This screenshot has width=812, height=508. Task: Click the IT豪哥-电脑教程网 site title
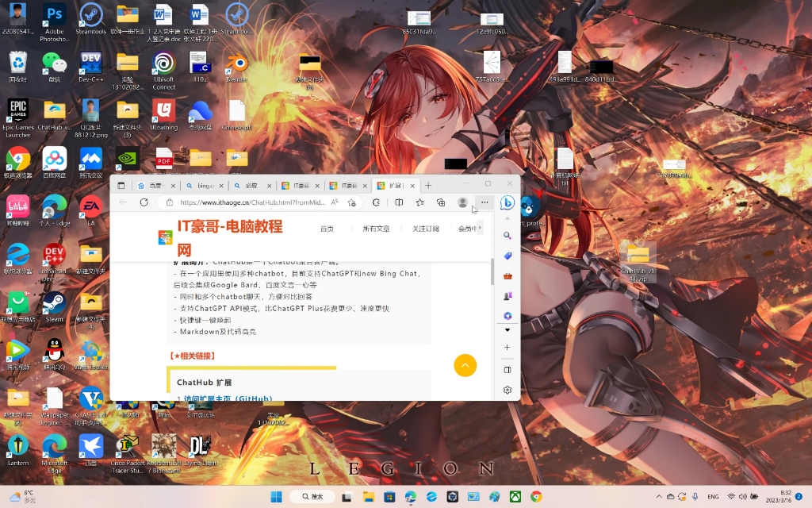[x=230, y=238]
